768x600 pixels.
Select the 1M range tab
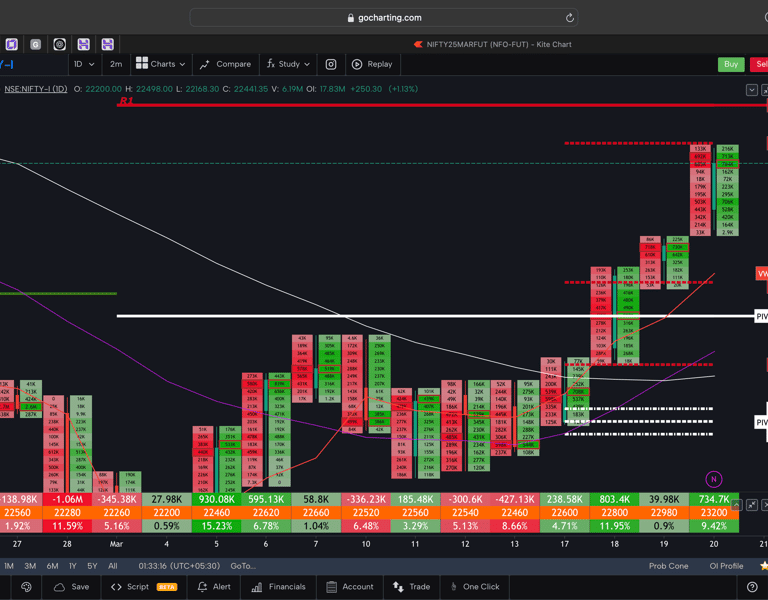[9, 566]
